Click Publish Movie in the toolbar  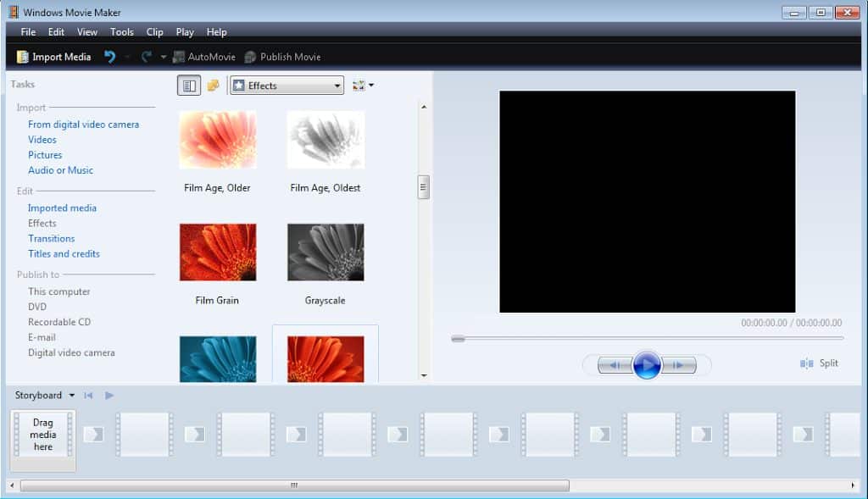(x=282, y=57)
